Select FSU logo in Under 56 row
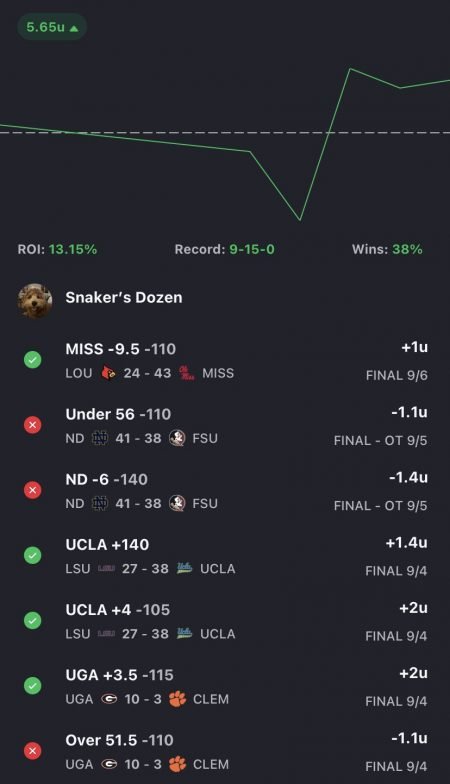Image resolution: width=450 pixels, height=784 pixels. [177, 438]
